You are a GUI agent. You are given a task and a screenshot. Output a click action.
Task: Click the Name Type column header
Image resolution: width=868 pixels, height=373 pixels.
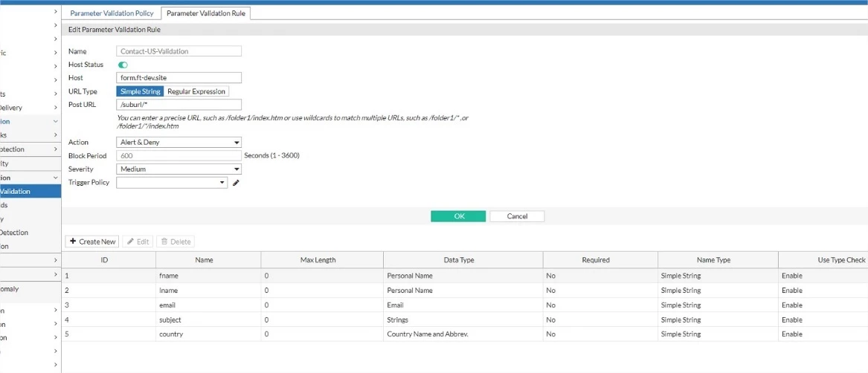(718, 260)
